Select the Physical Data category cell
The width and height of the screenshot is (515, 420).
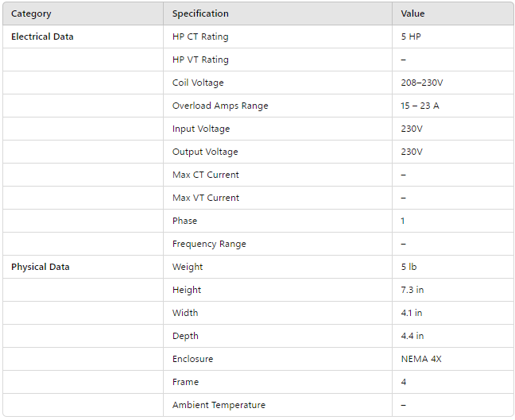coord(40,267)
